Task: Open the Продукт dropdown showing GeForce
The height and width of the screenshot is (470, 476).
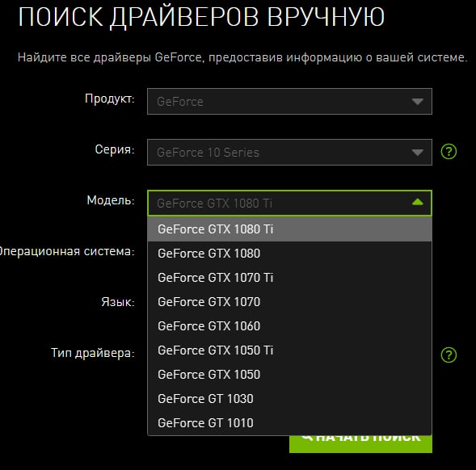Action: [x=289, y=101]
